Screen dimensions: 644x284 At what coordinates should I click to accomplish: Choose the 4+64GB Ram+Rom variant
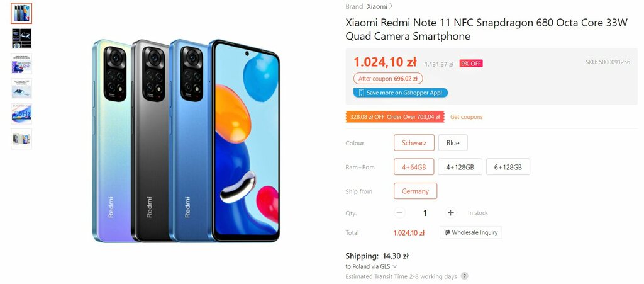click(x=414, y=167)
